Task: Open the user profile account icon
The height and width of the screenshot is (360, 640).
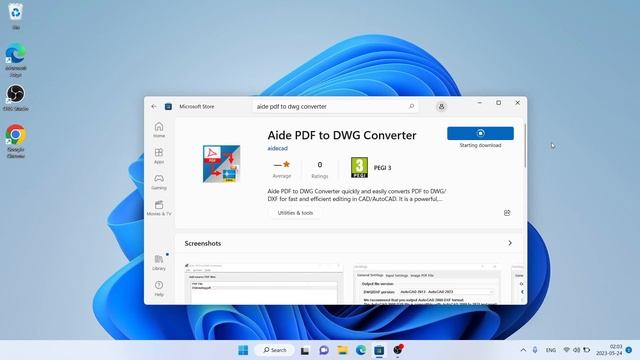Action: coord(441,107)
